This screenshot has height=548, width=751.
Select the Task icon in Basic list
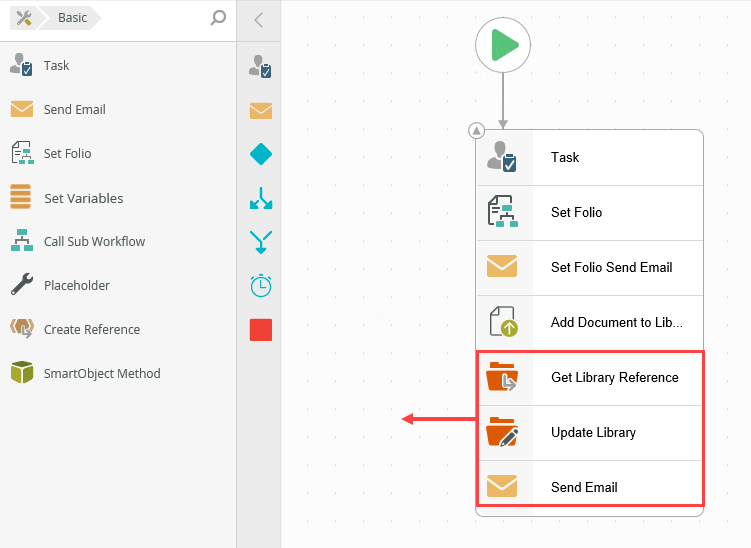pyautogui.click(x=21, y=65)
